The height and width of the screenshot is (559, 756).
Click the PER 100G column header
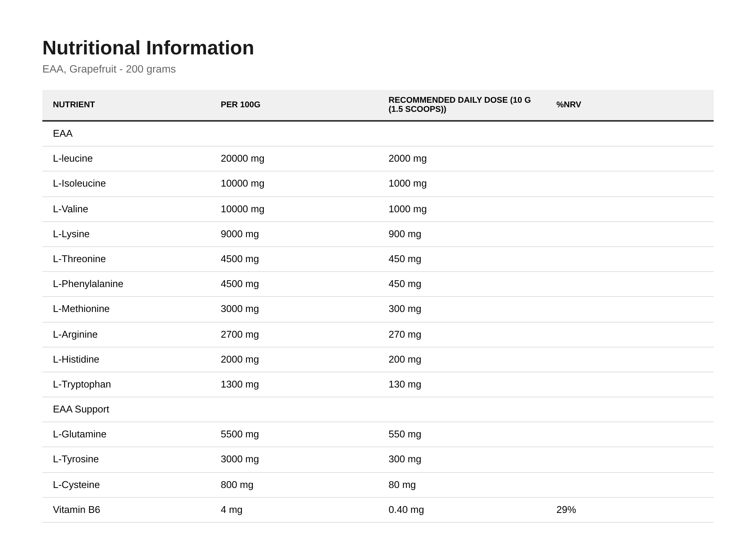240,105
